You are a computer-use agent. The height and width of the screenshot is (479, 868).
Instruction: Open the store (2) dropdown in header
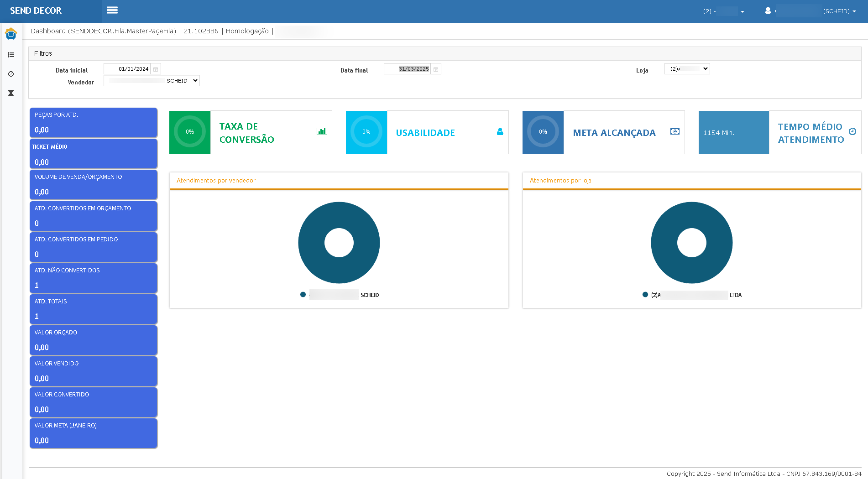[724, 11]
